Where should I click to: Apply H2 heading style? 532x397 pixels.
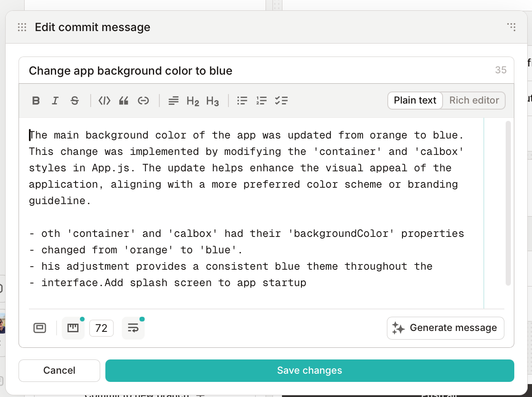pos(193,101)
